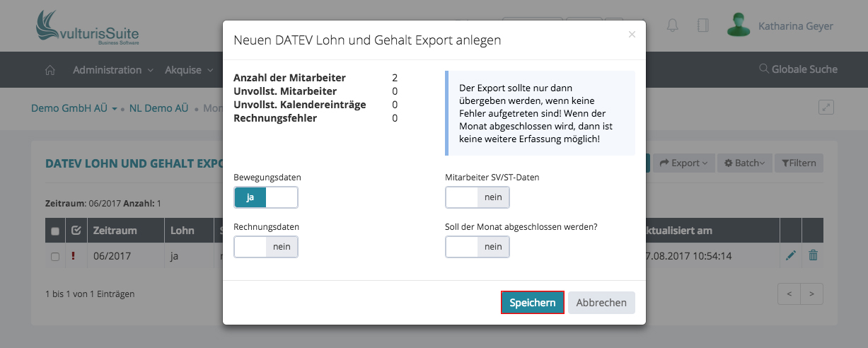Check the 06/2017 row checkbox
This screenshot has height=348, width=868.
tap(55, 257)
